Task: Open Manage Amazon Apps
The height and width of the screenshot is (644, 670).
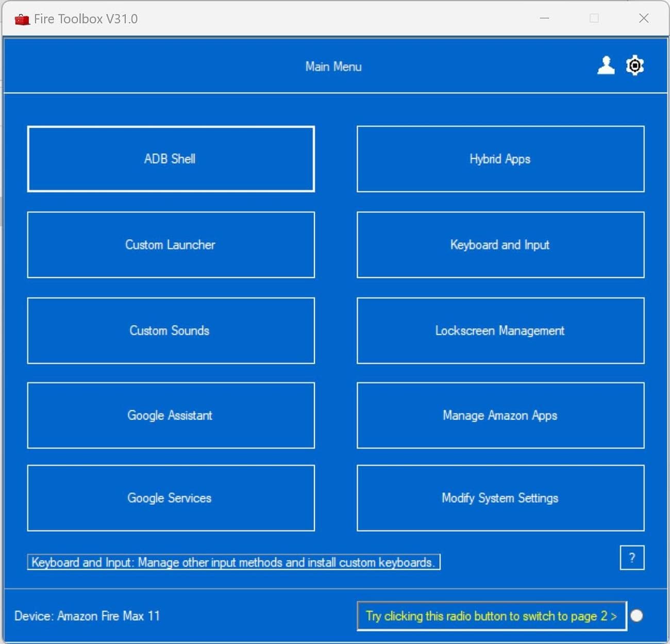Action: point(500,415)
